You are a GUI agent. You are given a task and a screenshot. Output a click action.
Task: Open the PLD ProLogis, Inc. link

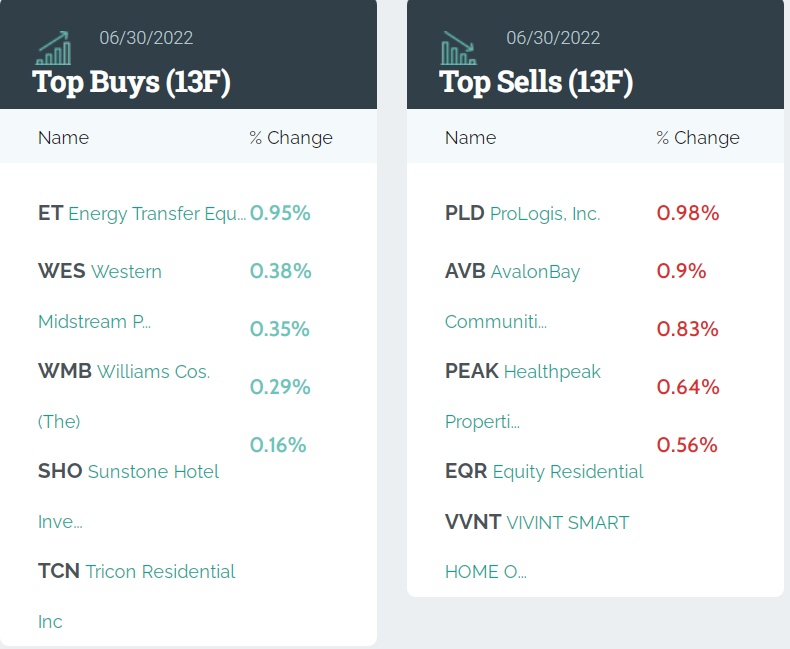point(522,213)
